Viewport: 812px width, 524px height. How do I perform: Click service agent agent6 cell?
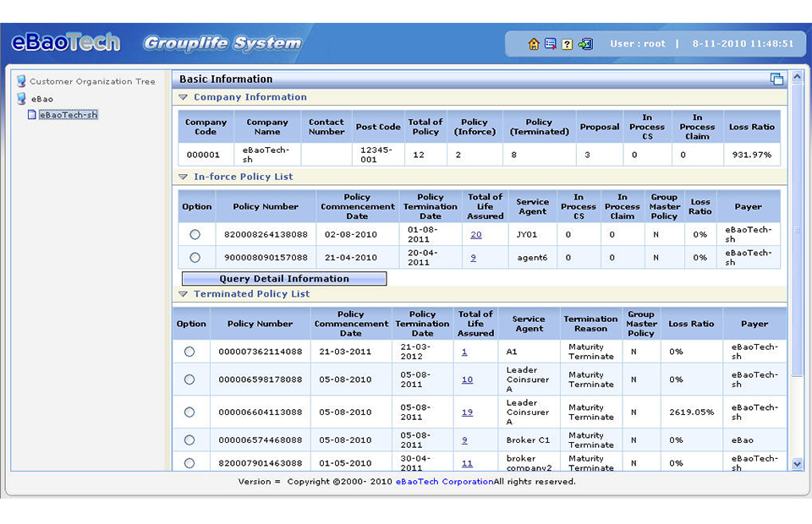tap(532, 257)
